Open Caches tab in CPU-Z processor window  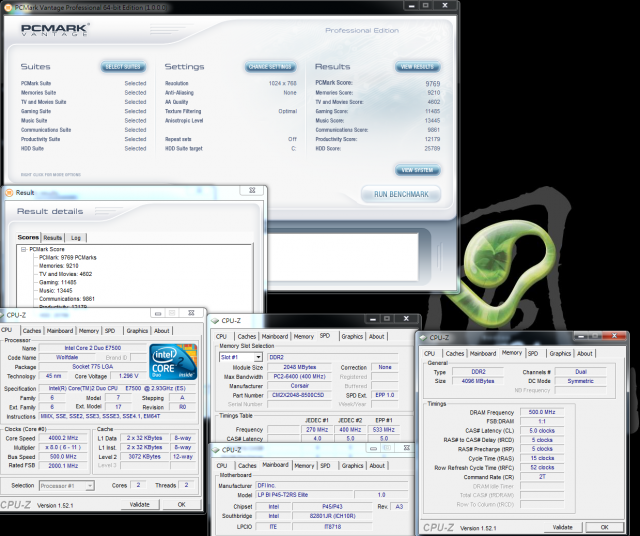(x=32, y=331)
